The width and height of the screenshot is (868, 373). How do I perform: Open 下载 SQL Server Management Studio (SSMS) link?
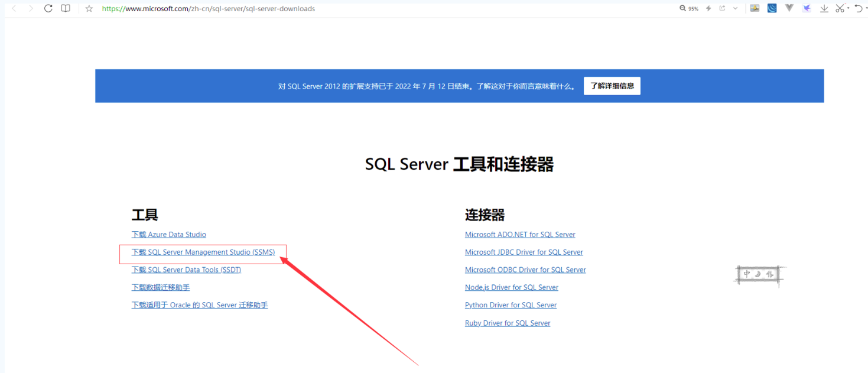pyautogui.click(x=203, y=252)
